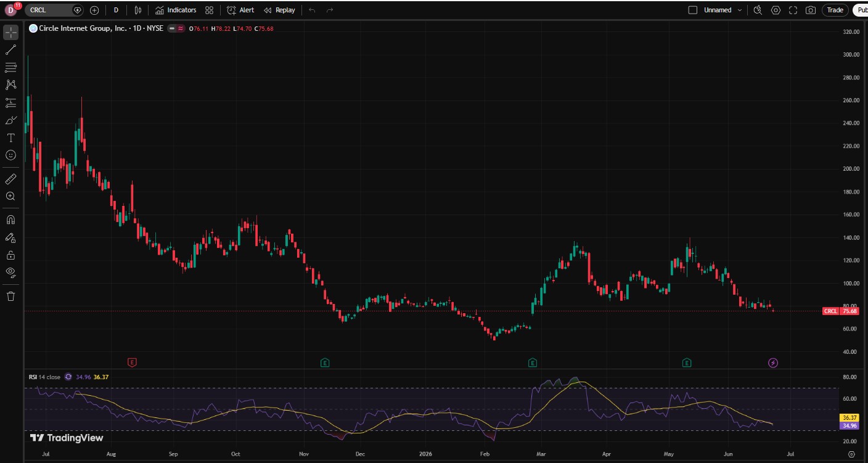868x463 pixels.
Task: Open time axis settings gear at bottom right
Action: [851, 454]
